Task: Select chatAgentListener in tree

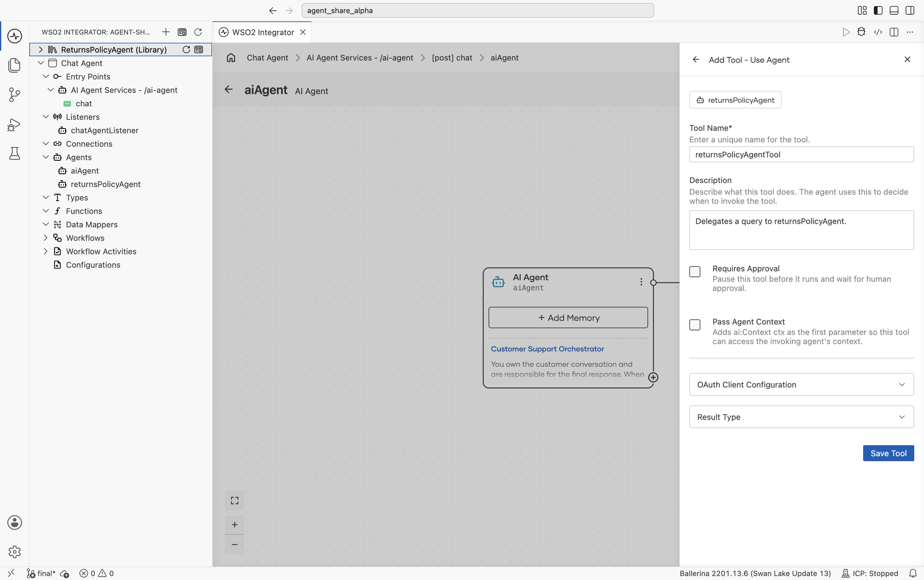Action: coord(104,130)
